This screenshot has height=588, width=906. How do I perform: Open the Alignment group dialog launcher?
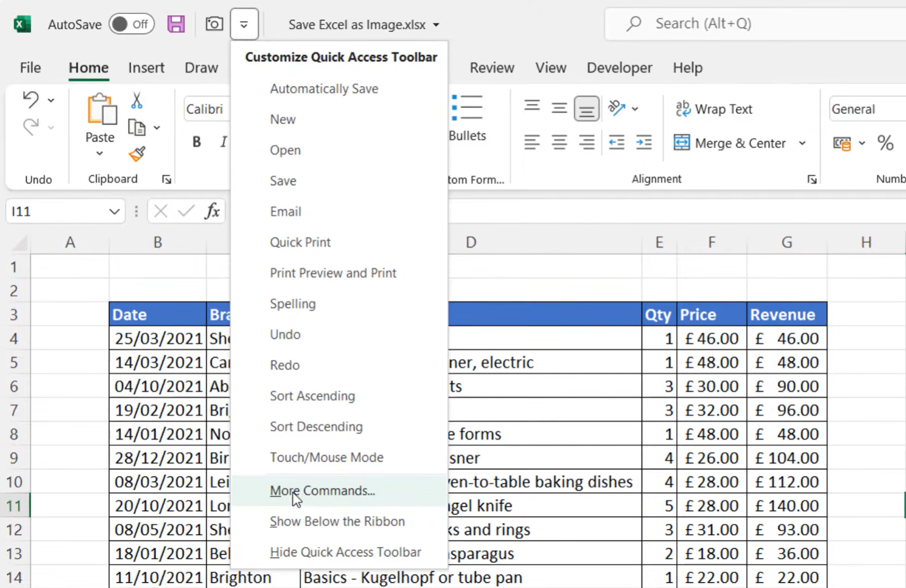pyautogui.click(x=812, y=180)
